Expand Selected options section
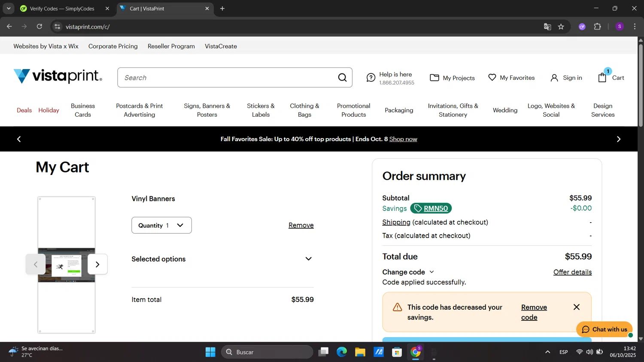The height and width of the screenshot is (362, 644). coord(222,259)
